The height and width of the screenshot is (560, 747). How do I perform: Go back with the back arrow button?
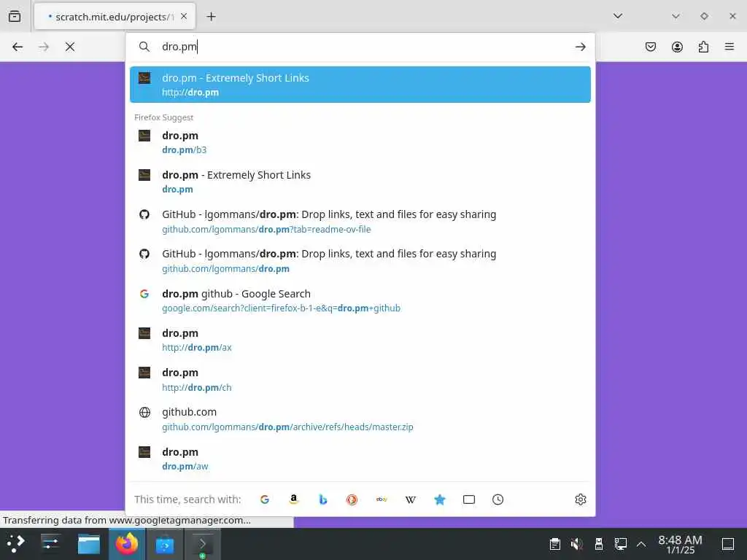18,47
